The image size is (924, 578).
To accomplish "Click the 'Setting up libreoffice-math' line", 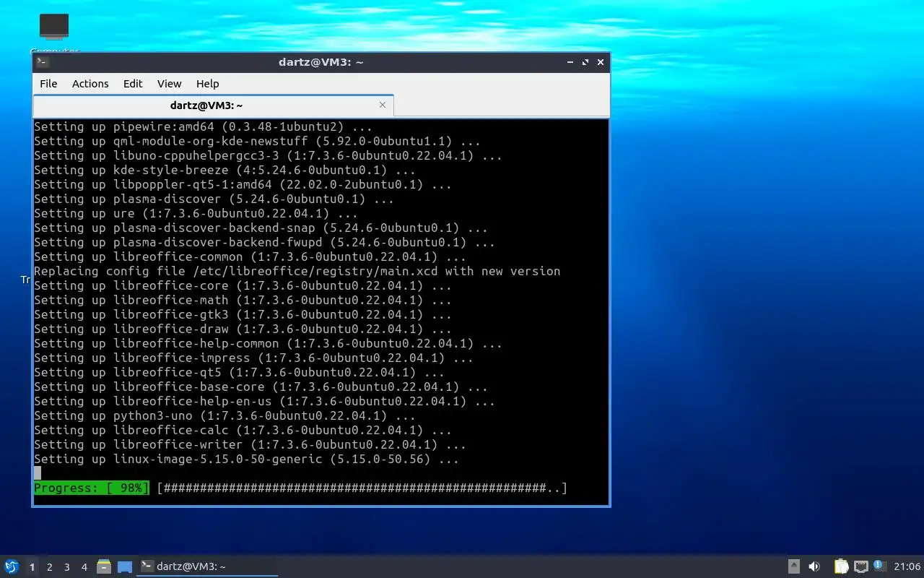I will 243,301.
